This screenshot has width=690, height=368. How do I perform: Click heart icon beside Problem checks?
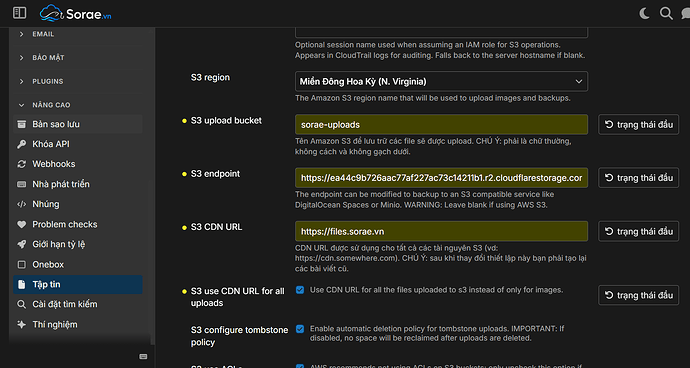[x=21, y=224]
